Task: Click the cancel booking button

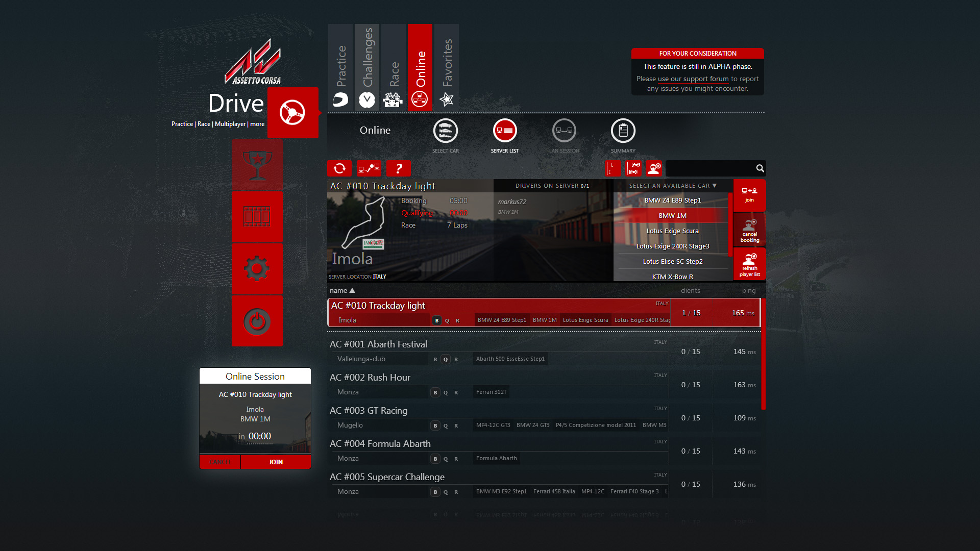Action: click(x=749, y=230)
